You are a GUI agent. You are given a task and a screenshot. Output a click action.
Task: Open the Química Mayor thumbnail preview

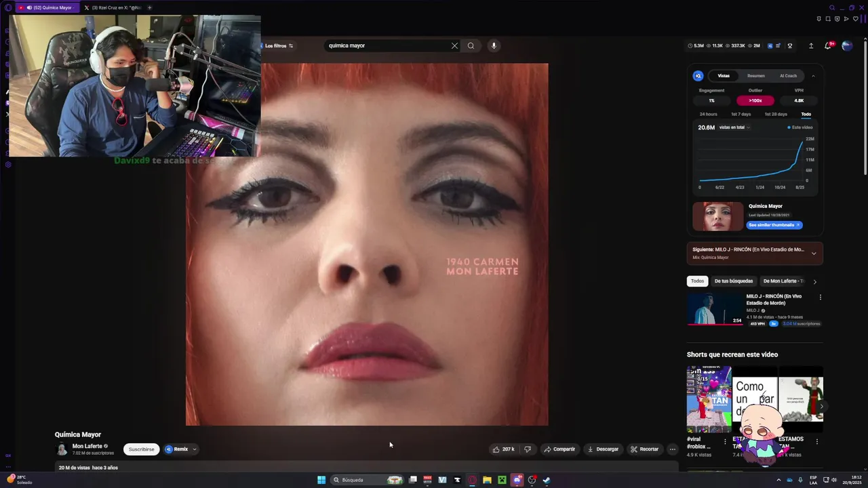(717, 216)
